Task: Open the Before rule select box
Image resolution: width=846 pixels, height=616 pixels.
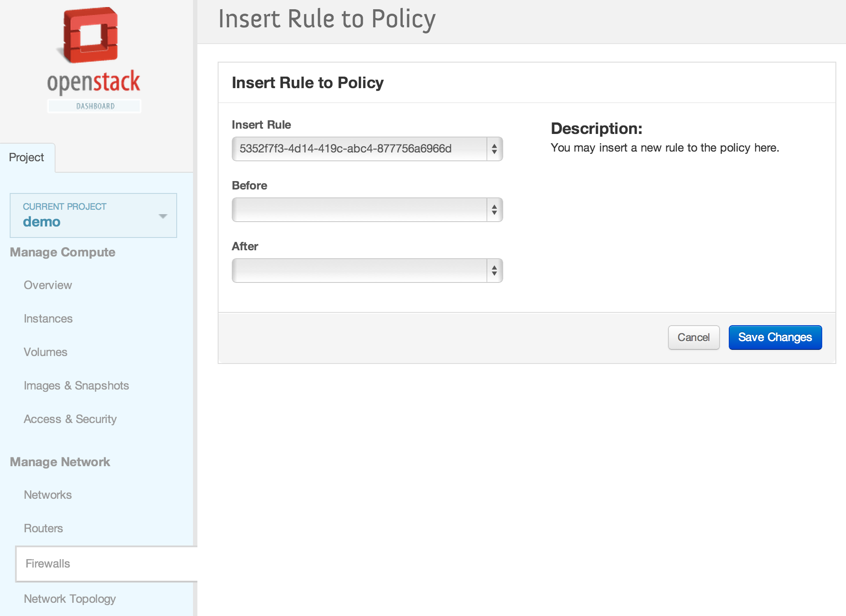Action: [x=359, y=210]
